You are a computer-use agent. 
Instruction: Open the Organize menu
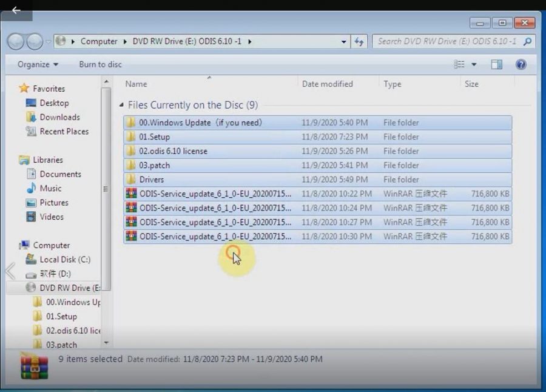pyautogui.click(x=38, y=64)
